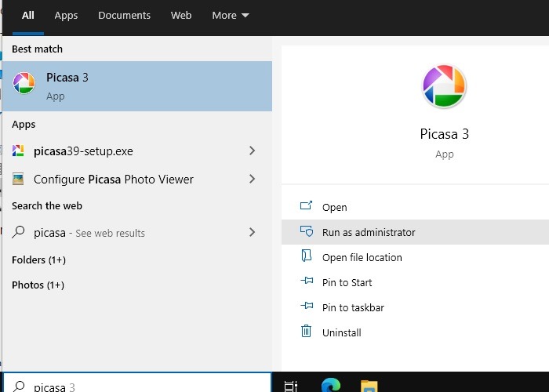Click the Open file location icon
The image size is (549, 392).
307,256
